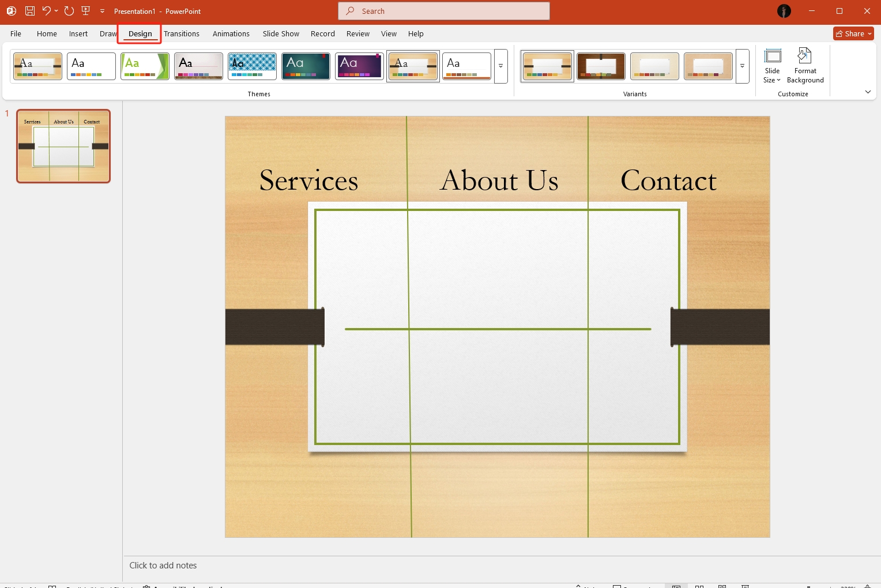
Task: Select slide 1 thumbnail in panel
Action: (x=63, y=146)
